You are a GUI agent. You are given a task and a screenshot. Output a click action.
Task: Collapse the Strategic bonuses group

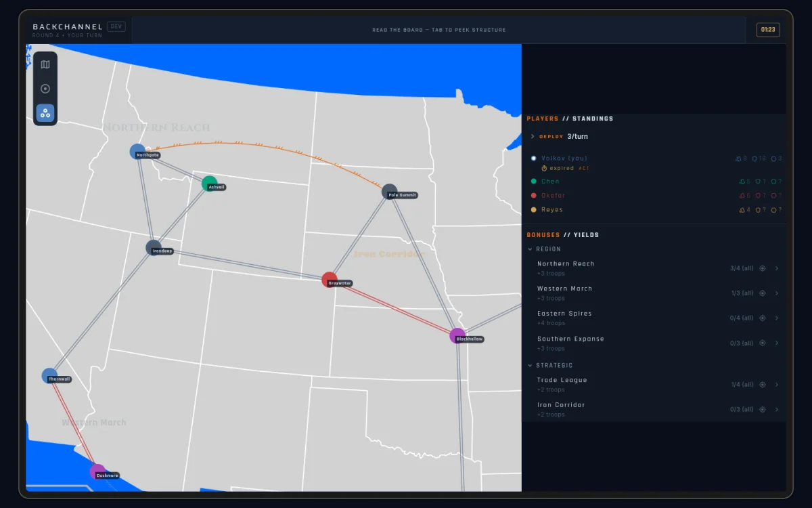pyautogui.click(x=531, y=366)
